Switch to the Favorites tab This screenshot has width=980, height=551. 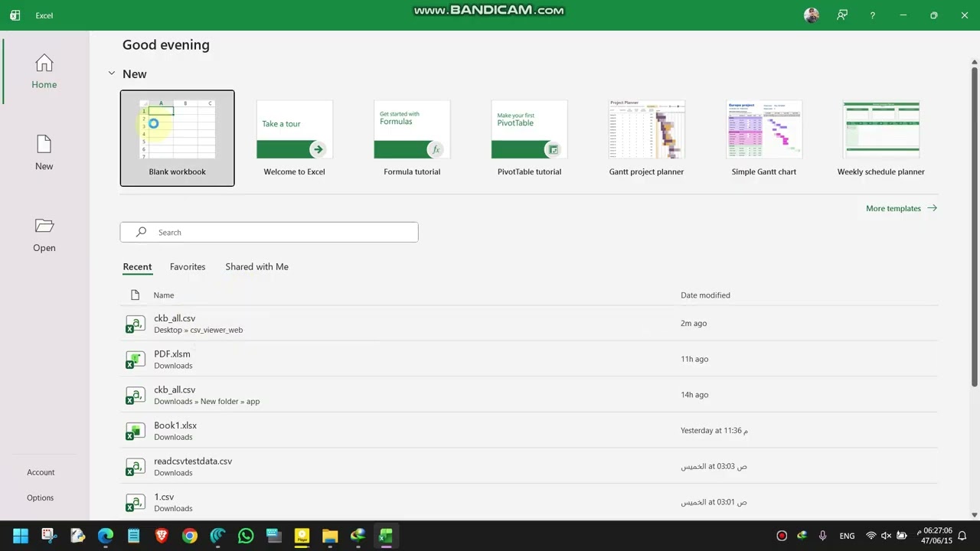click(x=188, y=266)
